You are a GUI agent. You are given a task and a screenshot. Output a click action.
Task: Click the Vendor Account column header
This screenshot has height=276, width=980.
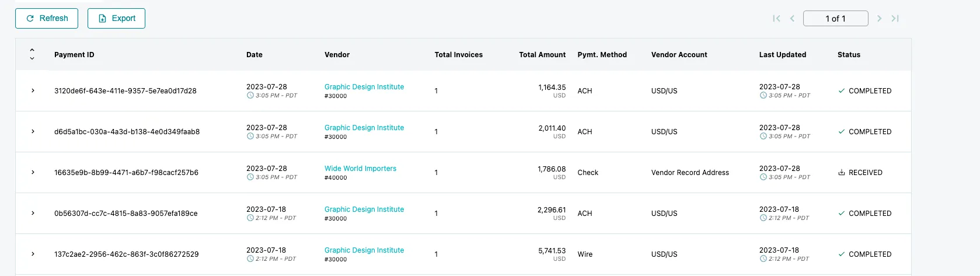click(x=679, y=55)
